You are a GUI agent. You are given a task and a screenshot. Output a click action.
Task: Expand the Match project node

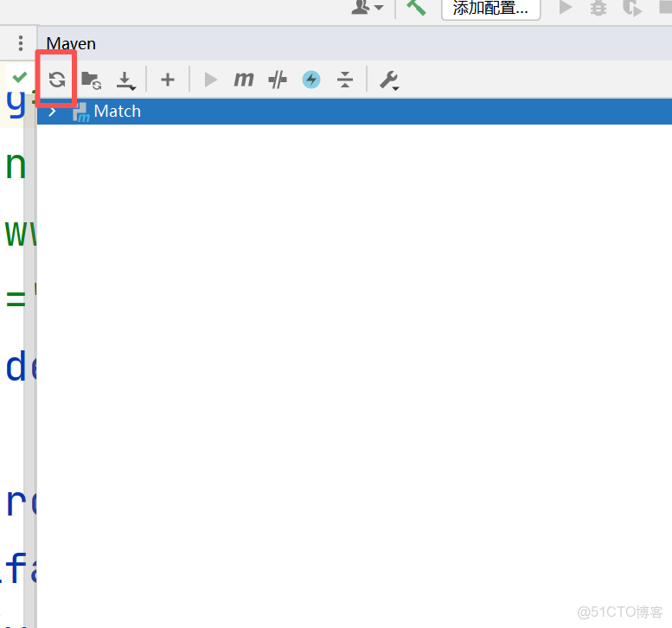[52, 112]
